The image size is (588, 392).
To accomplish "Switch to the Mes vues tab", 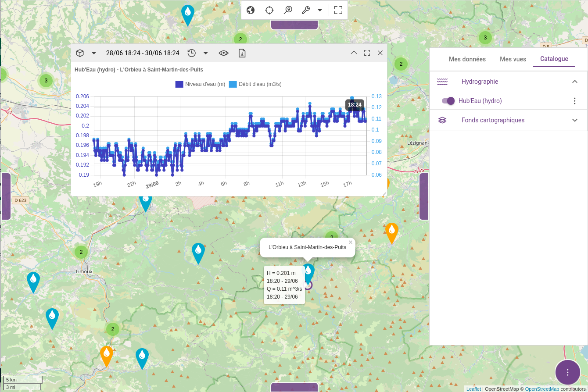I will (513, 59).
